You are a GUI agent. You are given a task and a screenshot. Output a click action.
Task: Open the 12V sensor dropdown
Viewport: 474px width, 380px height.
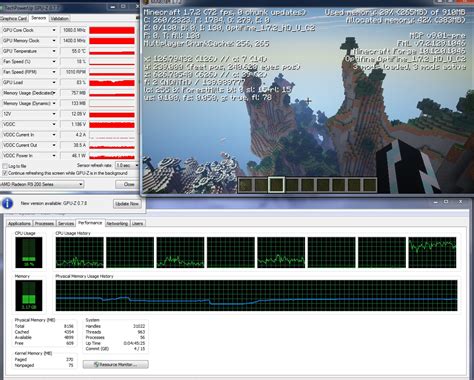(54, 114)
